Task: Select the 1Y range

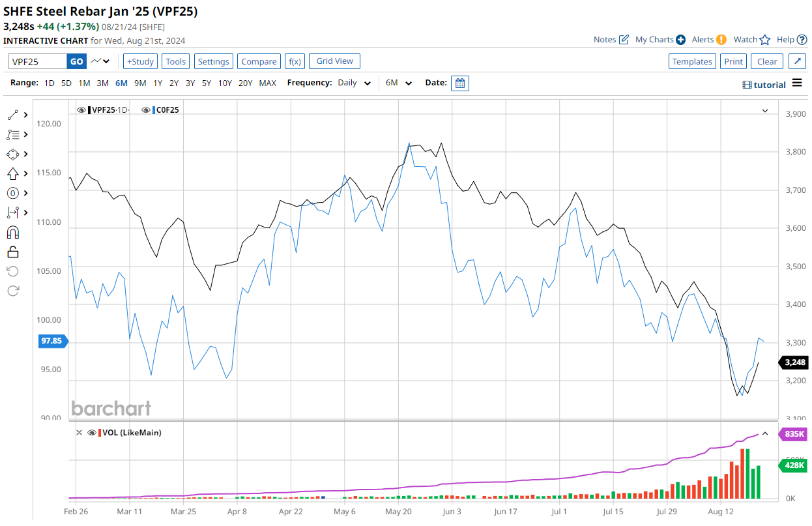Action: 158,83
